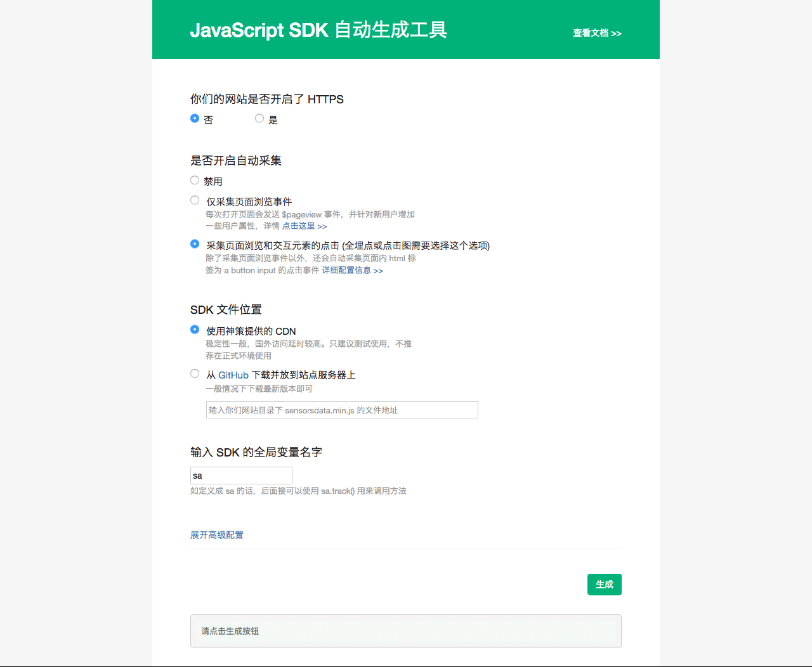Open 详细配置信息 >> link
Viewport: 812px width, 667px height.
(352, 270)
